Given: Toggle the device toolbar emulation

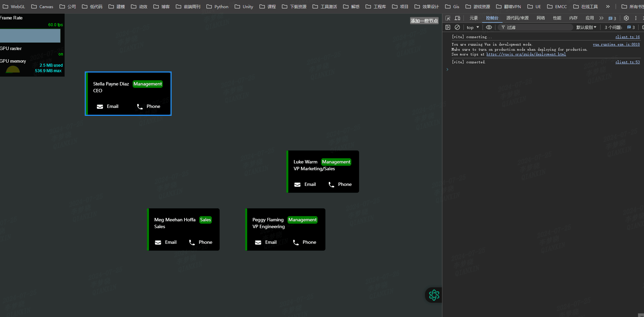Looking at the screenshot, I should pos(458,18).
